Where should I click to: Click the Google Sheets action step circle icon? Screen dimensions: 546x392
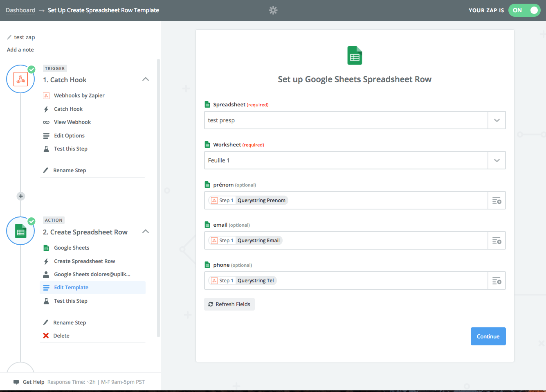point(20,231)
